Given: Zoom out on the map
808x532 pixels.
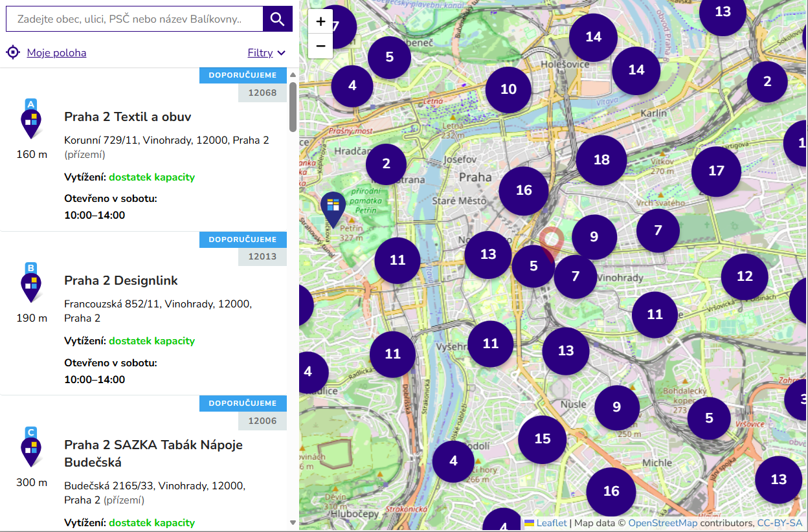Looking at the screenshot, I should tap(320, 46).
